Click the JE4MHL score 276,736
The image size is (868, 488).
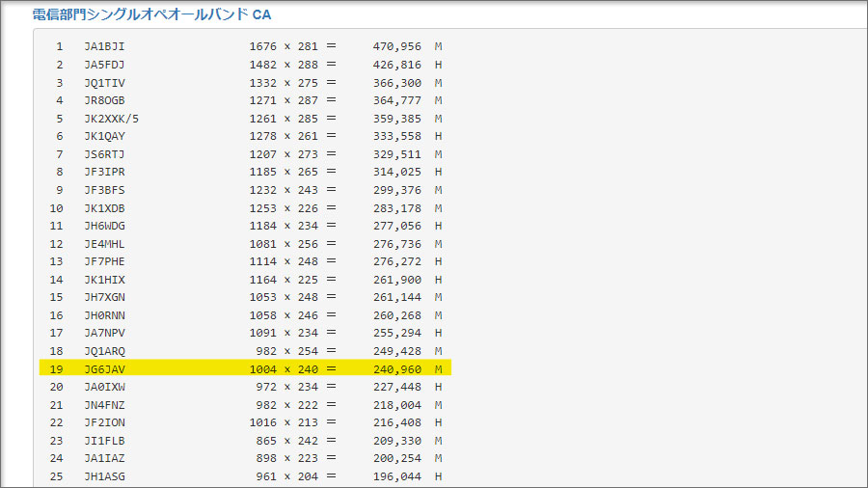(x=397, y=244)
